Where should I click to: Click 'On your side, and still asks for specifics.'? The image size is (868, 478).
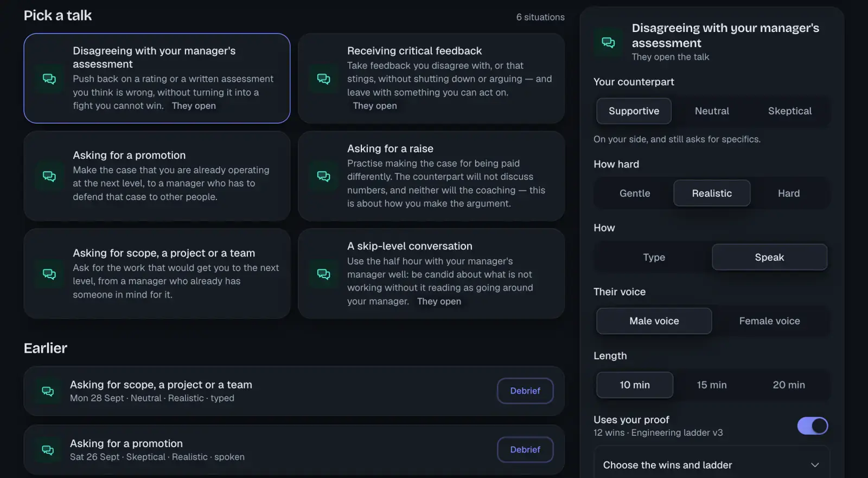click(x=677, y=139)
